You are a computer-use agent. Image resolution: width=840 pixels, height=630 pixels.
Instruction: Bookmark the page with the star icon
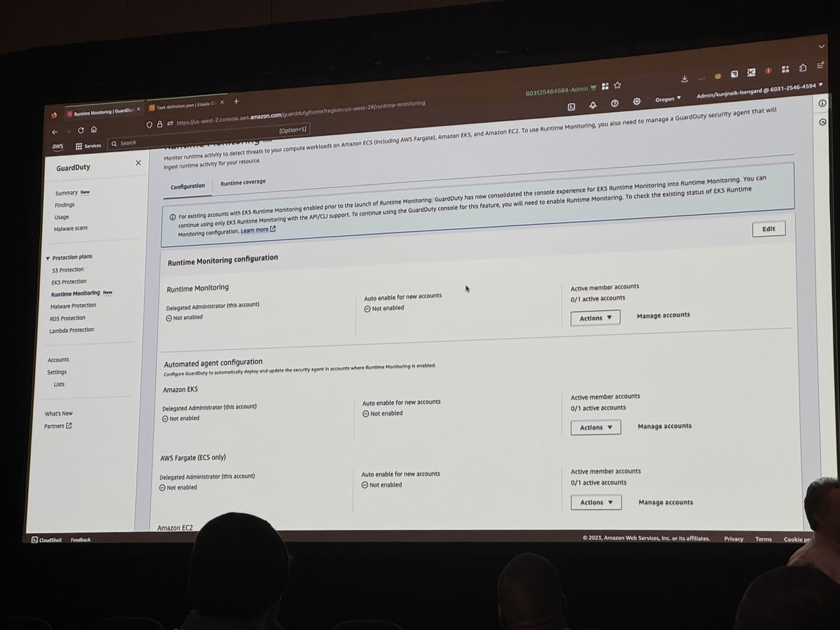tap(617, 85)
